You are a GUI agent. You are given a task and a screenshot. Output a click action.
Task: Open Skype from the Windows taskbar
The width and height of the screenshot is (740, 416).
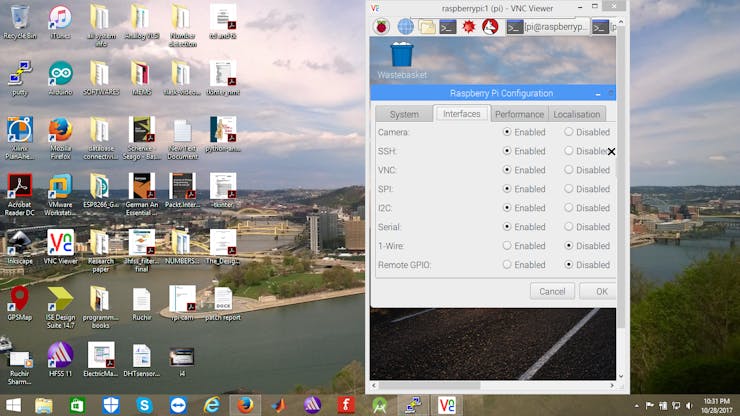144,405
